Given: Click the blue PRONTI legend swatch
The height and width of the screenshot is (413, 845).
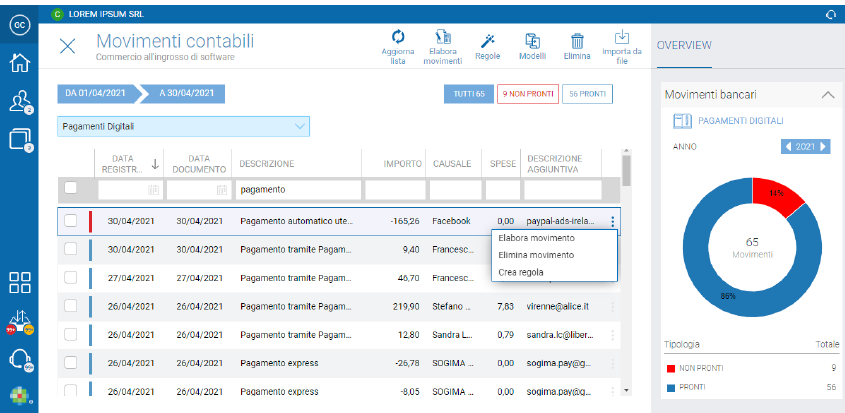Looking at the screenshot, I should click(x=670, y=387).
